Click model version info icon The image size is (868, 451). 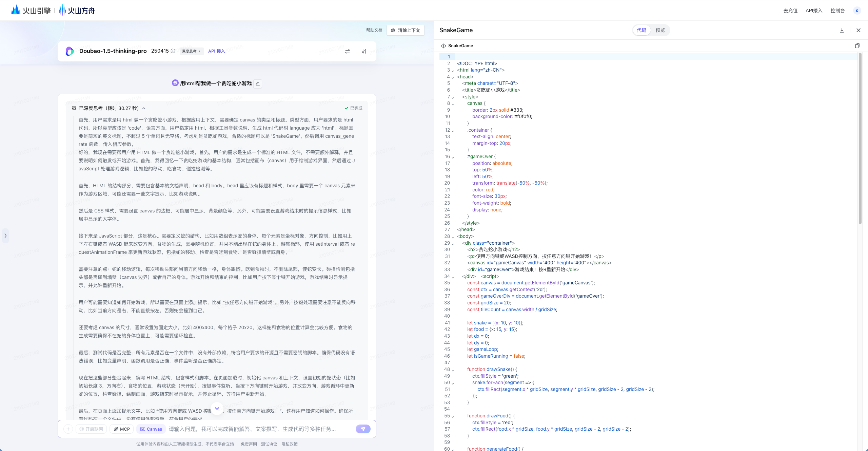pos(173,51)
